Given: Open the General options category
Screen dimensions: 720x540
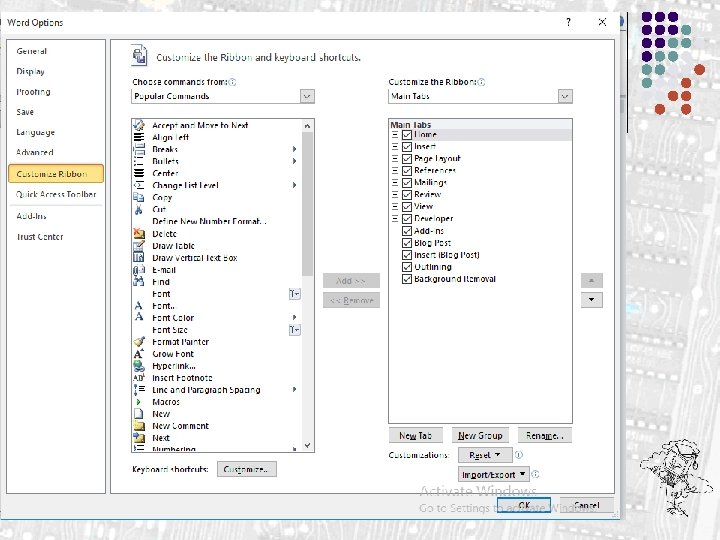Looking at the screenshot, I should (x=32, y=51).
